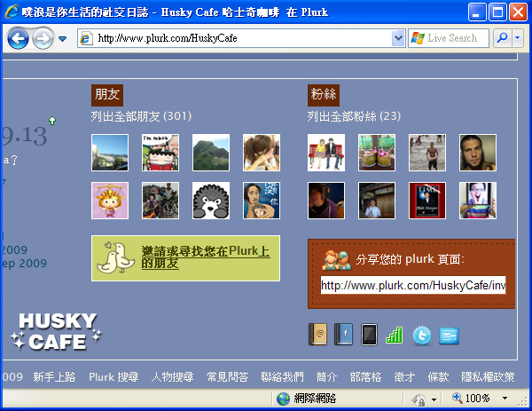Open friend avatar showing blue sky landscape
Viewport: 532px width, 411px height.
pos(110,153)
